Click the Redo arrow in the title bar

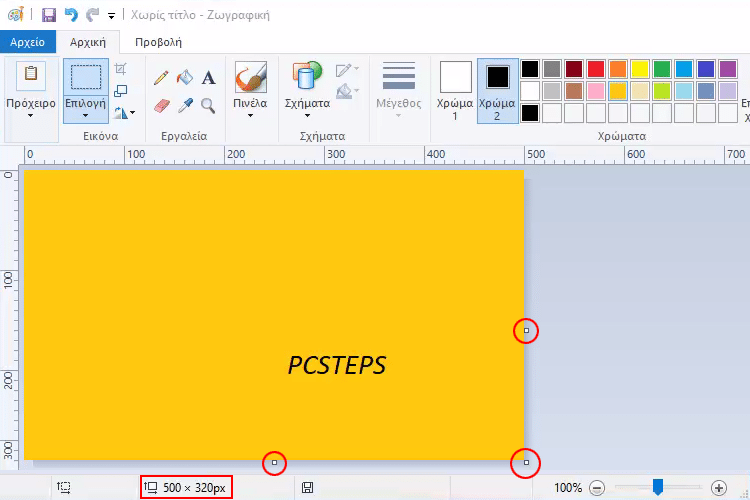pyautogui.click(x=92, y=15)
